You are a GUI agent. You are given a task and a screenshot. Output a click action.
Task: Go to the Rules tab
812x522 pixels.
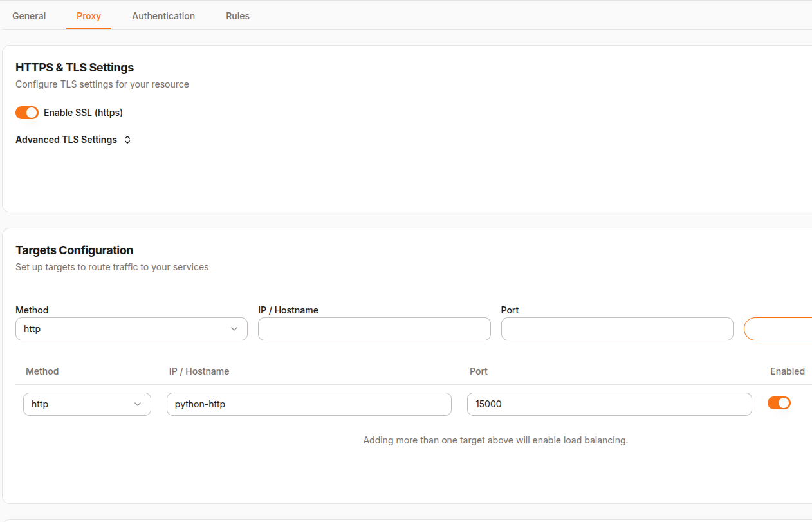237,16
